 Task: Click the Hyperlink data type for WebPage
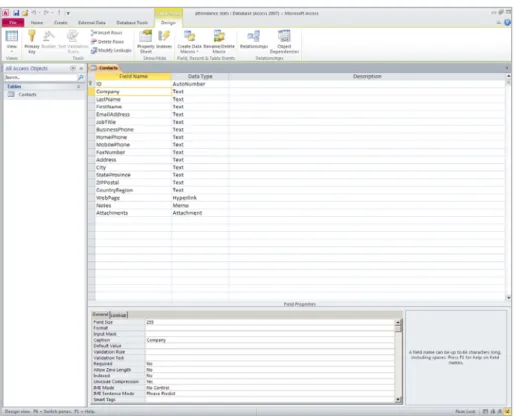coord(200,198)
